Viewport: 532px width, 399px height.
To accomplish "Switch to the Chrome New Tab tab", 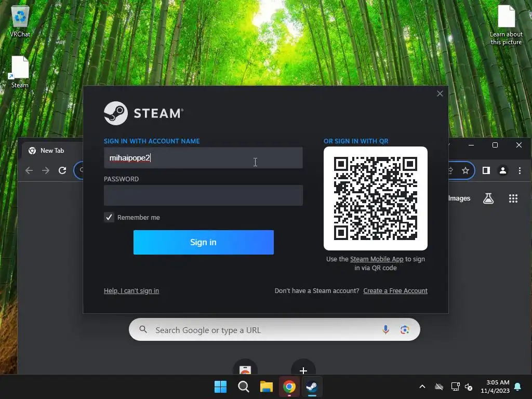I will (52, 151).
